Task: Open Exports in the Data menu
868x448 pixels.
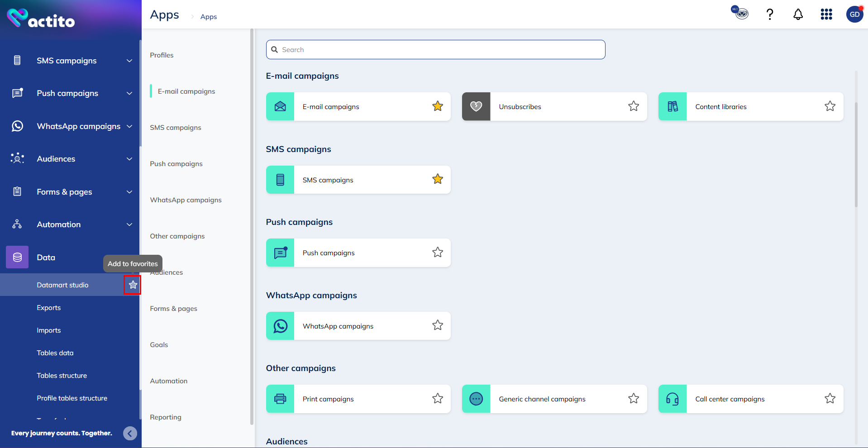Action: pyautogui.click(x=48, y=308)
